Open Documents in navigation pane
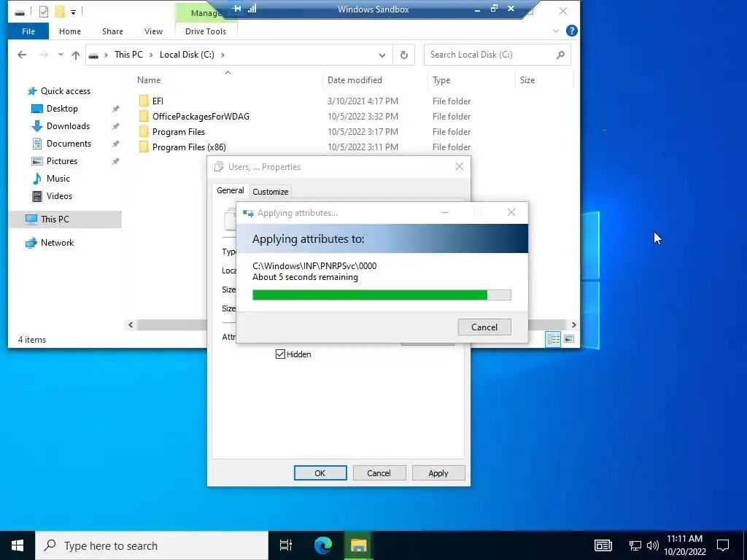The height and width of the screenshot is (560, 747). (69, 144)
